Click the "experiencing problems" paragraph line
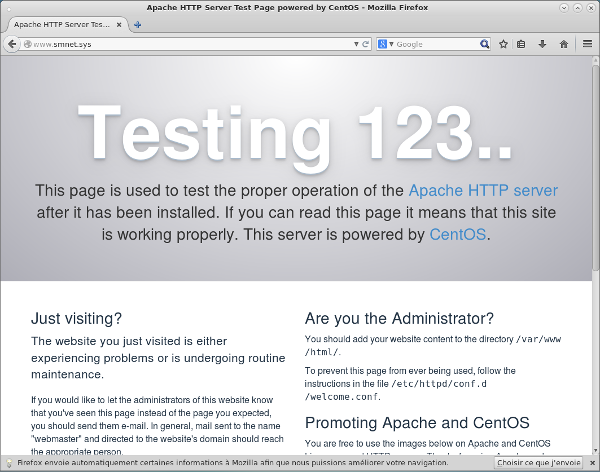Viewport: 600px width, 472px height. (158, 358)
